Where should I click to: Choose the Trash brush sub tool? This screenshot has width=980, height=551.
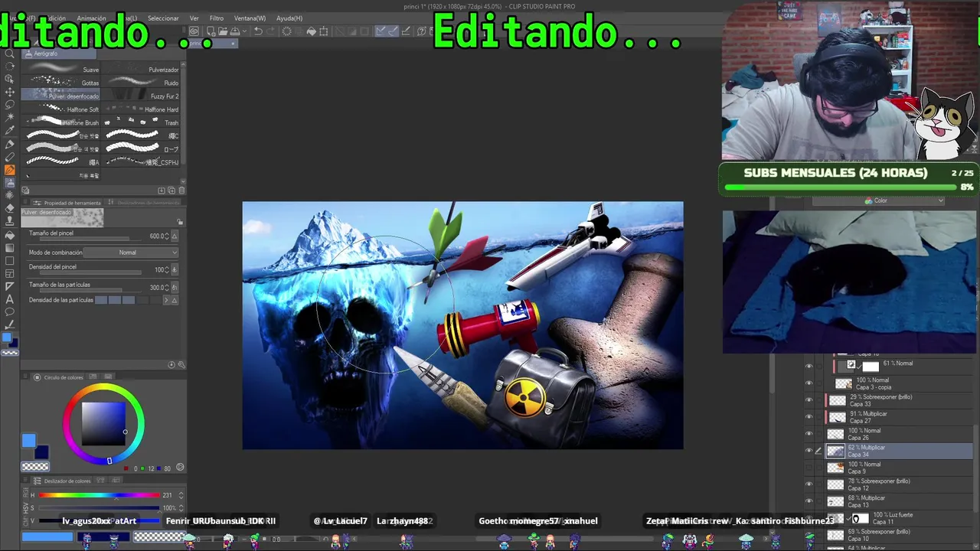point(141,122)
